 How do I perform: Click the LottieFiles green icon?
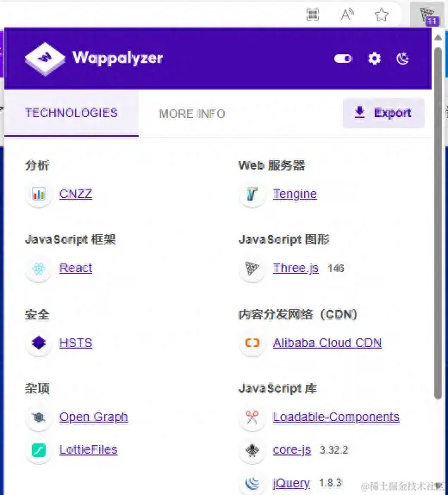point(39,450)
